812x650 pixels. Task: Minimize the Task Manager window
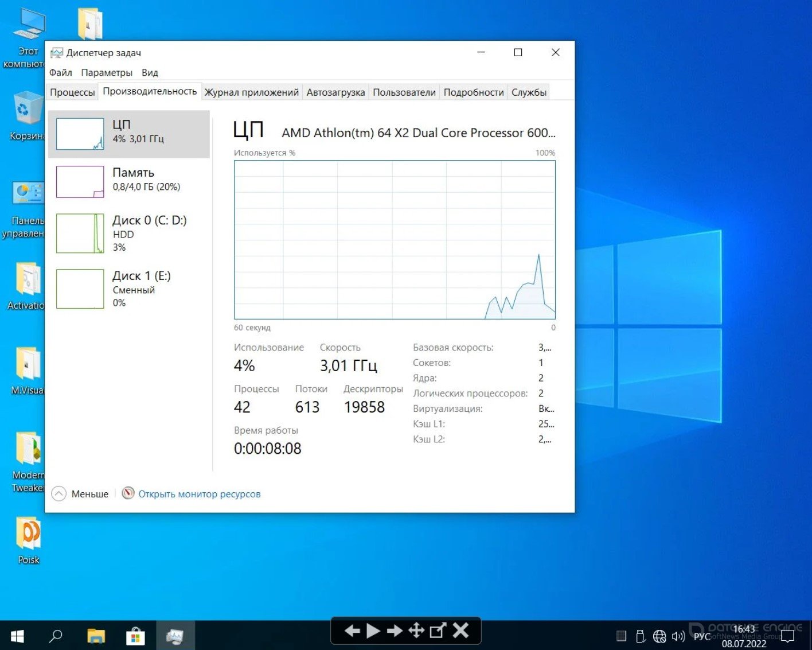click(481, 52)
